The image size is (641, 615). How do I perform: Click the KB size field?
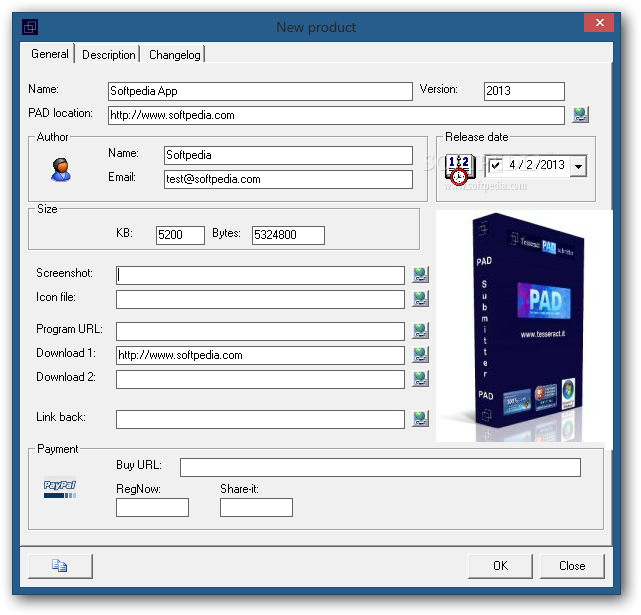pos(180,236)
